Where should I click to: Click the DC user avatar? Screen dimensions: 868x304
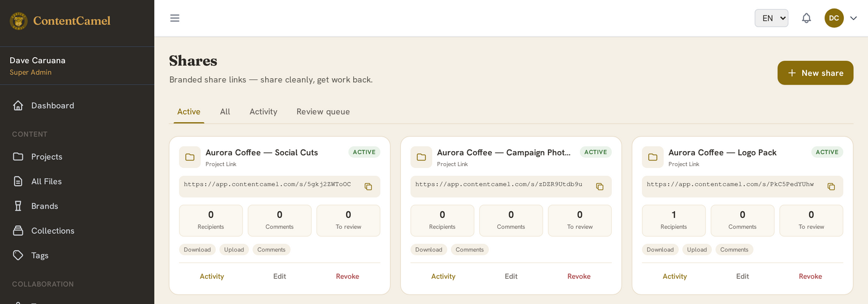834,18
